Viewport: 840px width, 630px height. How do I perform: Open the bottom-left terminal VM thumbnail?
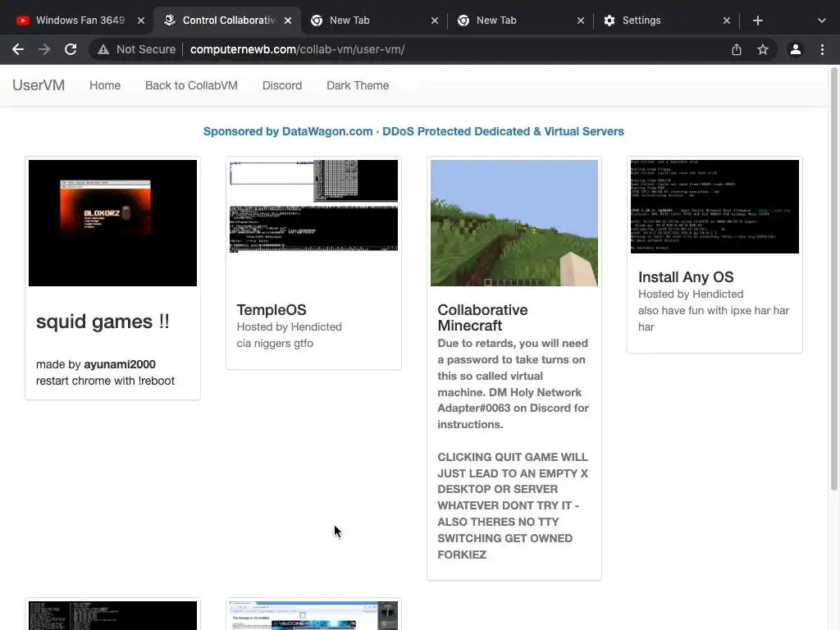click(112, 615)
